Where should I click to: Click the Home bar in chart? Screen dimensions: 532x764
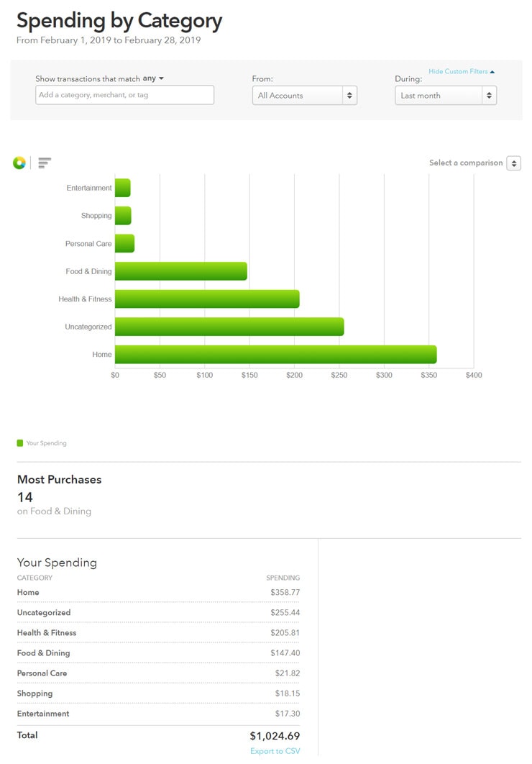point(276,355)
